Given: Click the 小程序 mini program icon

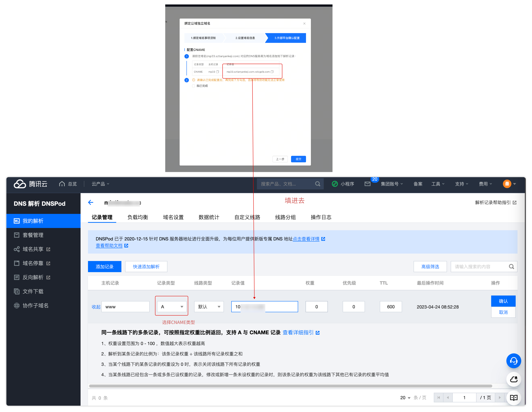Looking at the screenshot, I should [x=335, y=184].
